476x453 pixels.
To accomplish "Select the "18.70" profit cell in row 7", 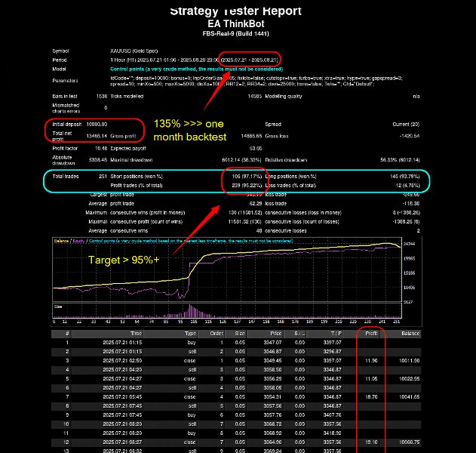I will tap(371, 397).
